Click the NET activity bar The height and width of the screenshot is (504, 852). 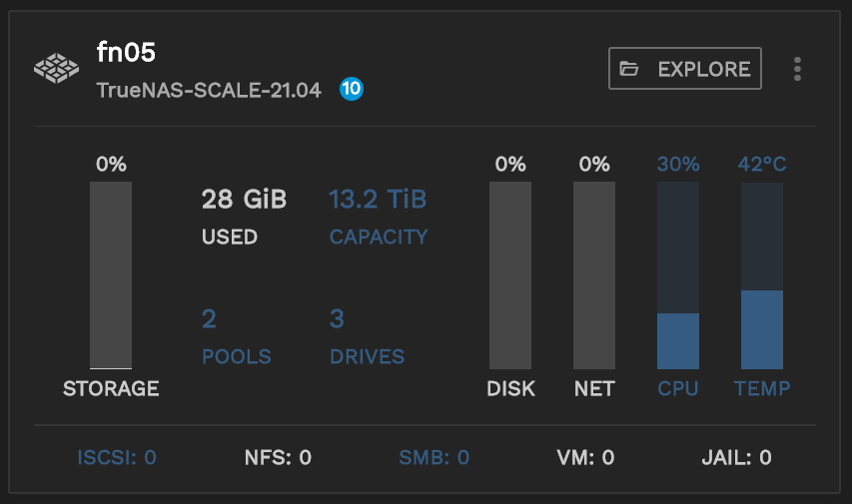(x=594, y=275)
